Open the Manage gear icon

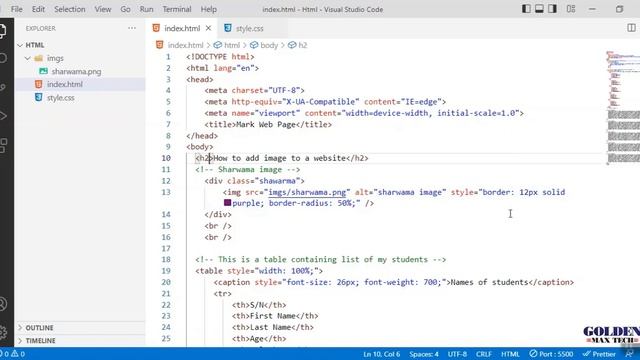[x=3, y=332]
